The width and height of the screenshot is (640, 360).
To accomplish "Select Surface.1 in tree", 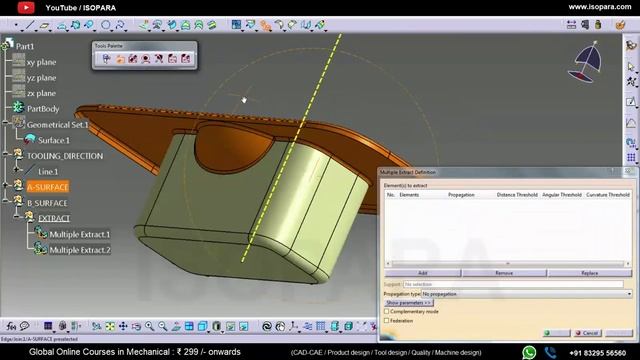I will 53,140.
